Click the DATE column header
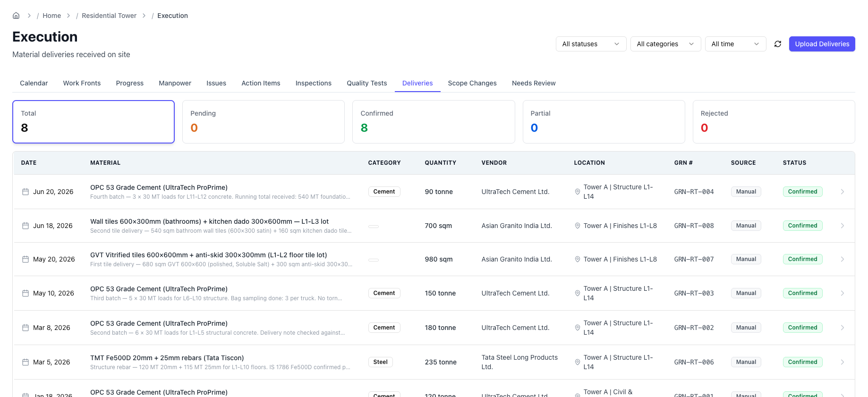 (x=29, y=163)
